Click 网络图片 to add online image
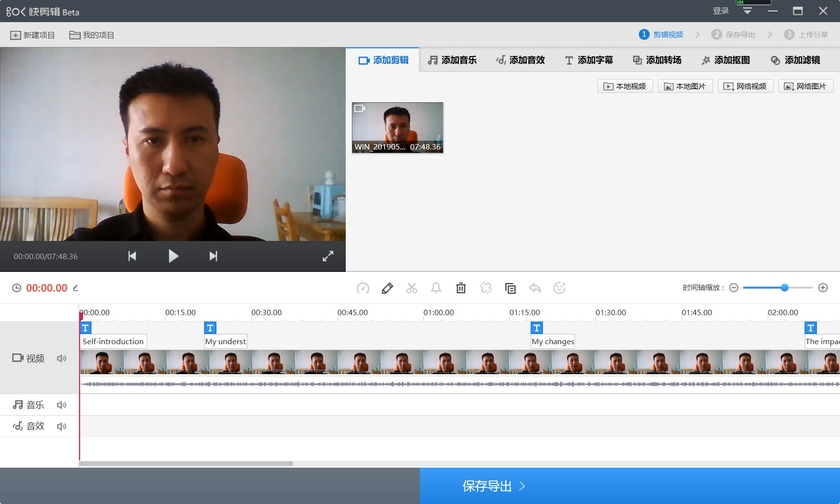Screen dimensions: 840x504 (806, 87)
